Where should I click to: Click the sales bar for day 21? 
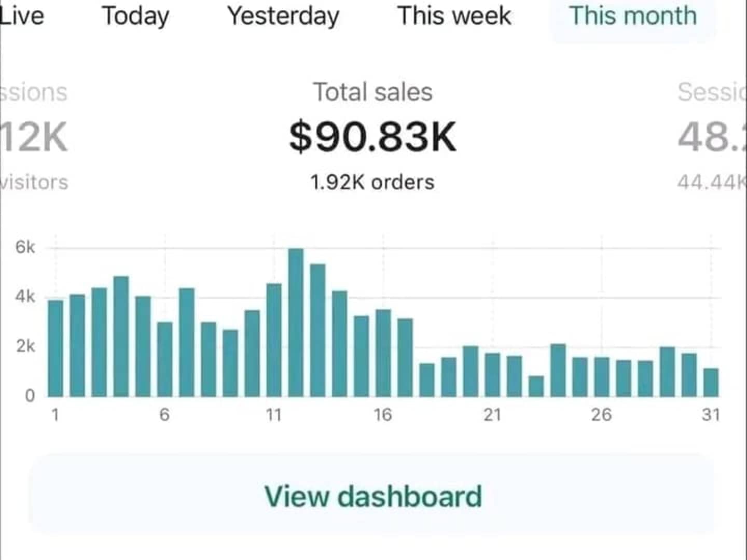tap(493, 375)
